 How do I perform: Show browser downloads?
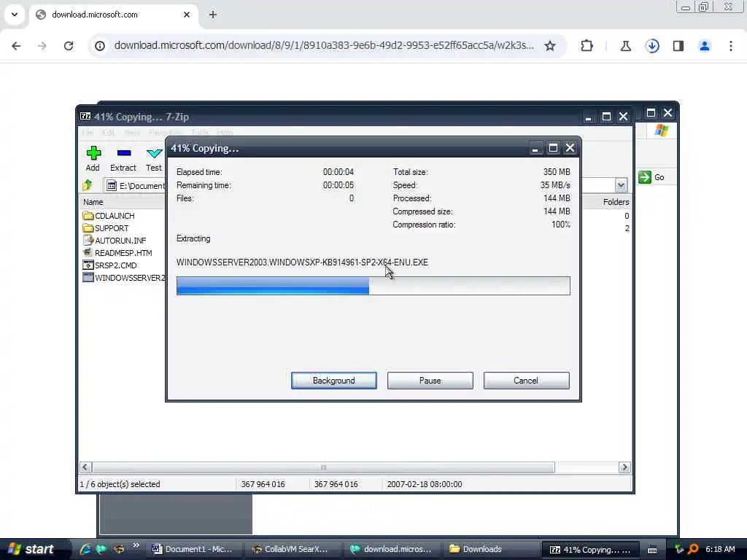(x=652, y=46)
